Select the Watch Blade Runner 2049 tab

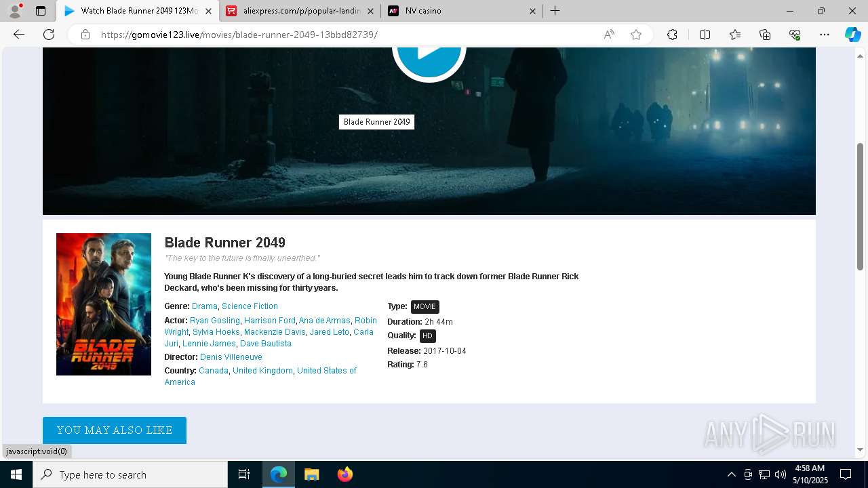point(138,11)
